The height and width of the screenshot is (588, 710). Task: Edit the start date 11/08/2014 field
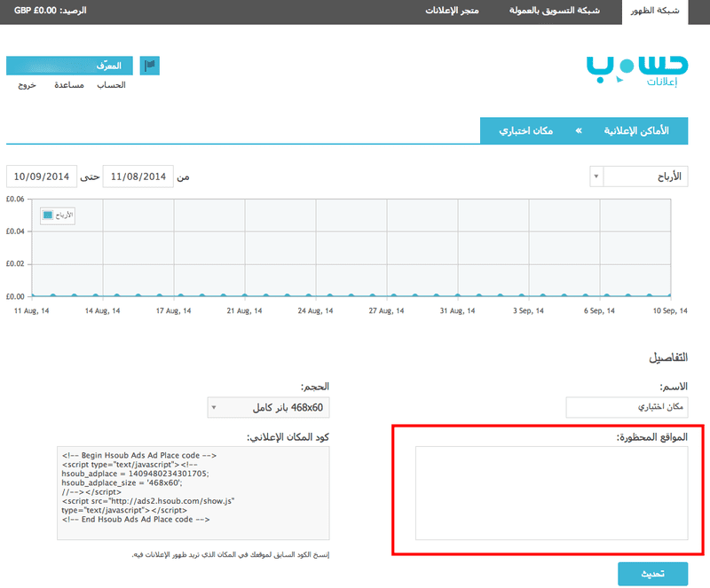tap(138, 176)
